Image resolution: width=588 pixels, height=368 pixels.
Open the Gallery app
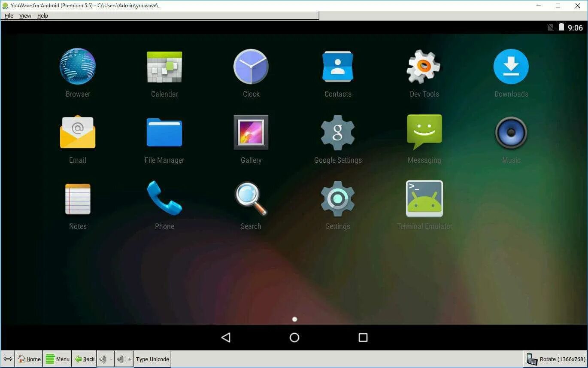tap(251, 132)
